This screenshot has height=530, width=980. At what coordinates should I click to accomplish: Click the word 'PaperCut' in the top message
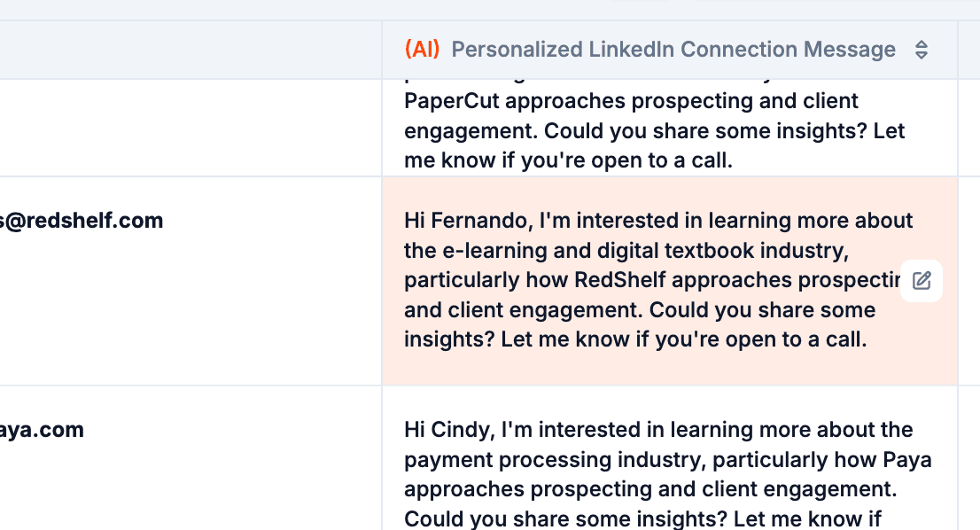click(x=448, y=101)
